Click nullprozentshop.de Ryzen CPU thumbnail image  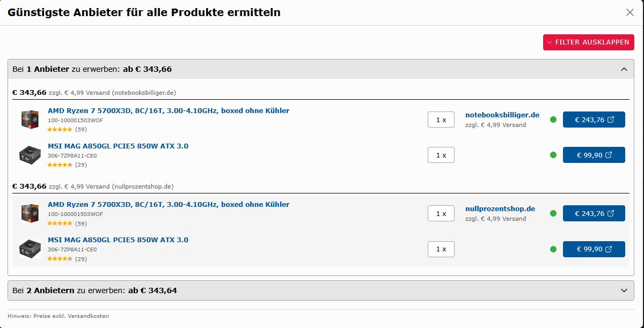(x=30, y=213)
